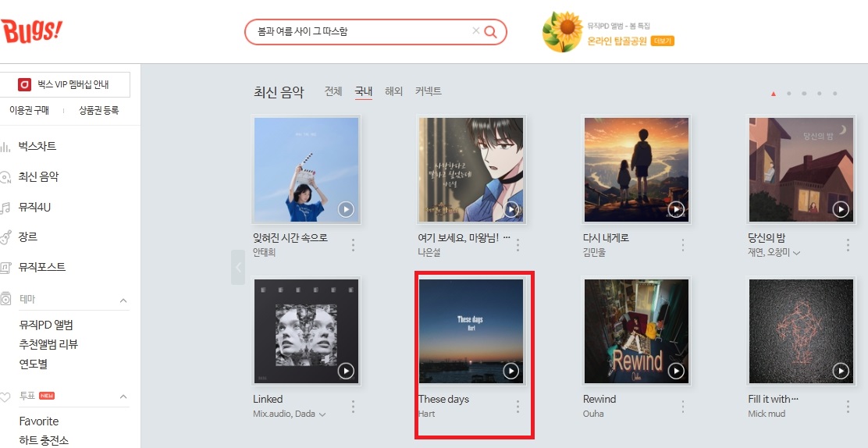
Task: Click the Bugs! logo
Action: pyautogui.click(x=31, y=30)
